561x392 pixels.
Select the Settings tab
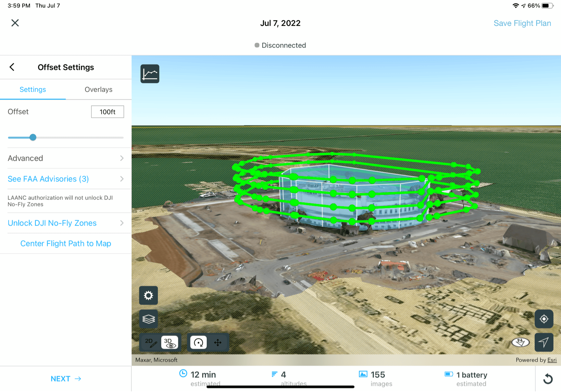pos(32,90)
